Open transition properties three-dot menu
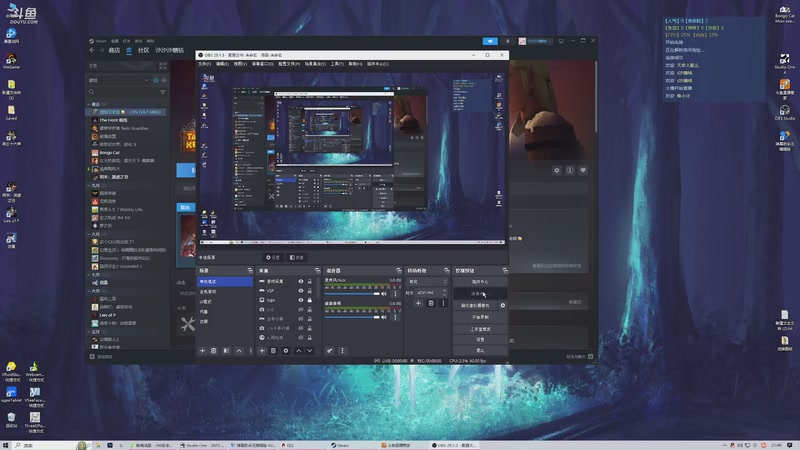 click(x=443, y=303)
